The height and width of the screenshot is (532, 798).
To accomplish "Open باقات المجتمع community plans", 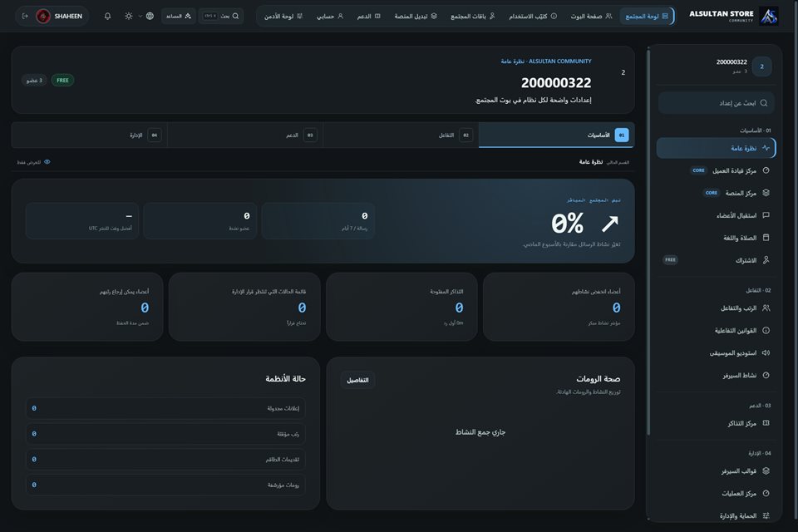I will [x=472, y=17].
